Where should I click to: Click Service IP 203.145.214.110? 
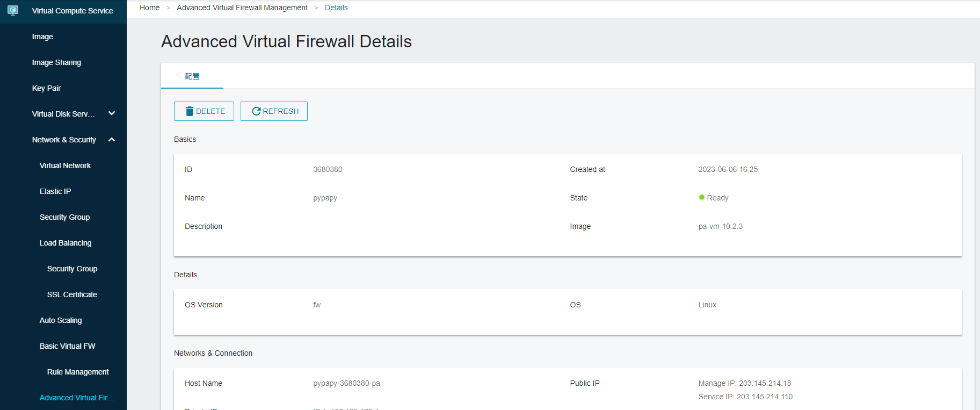[745, 397]
